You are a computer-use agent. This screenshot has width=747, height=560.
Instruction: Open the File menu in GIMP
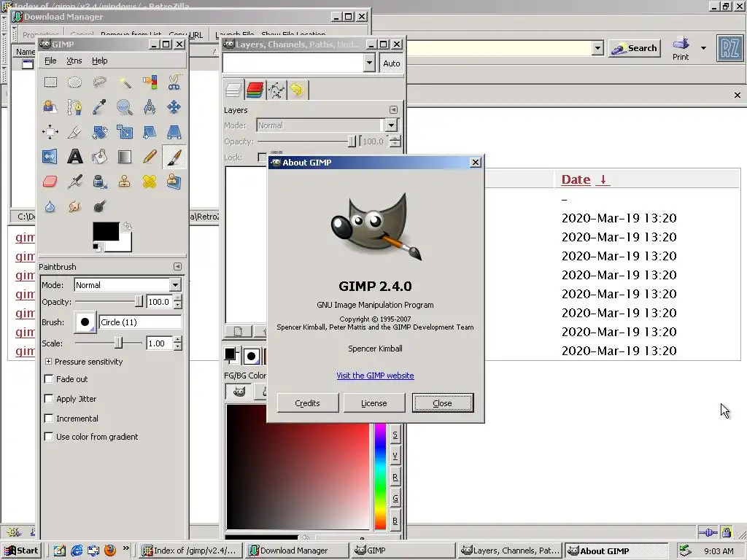tap(50, 61)
